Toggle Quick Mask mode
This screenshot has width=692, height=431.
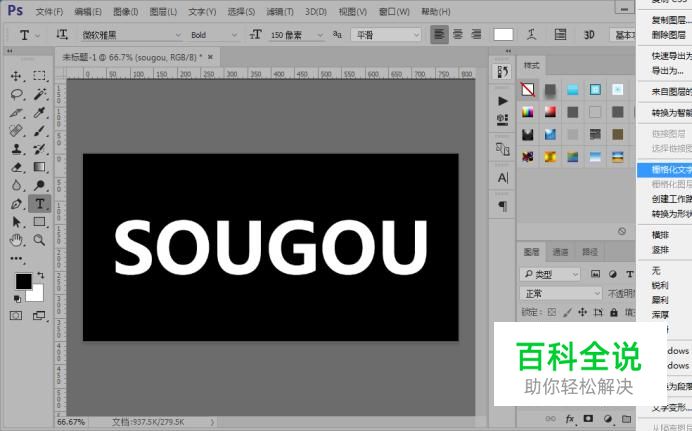click(16, 315)
